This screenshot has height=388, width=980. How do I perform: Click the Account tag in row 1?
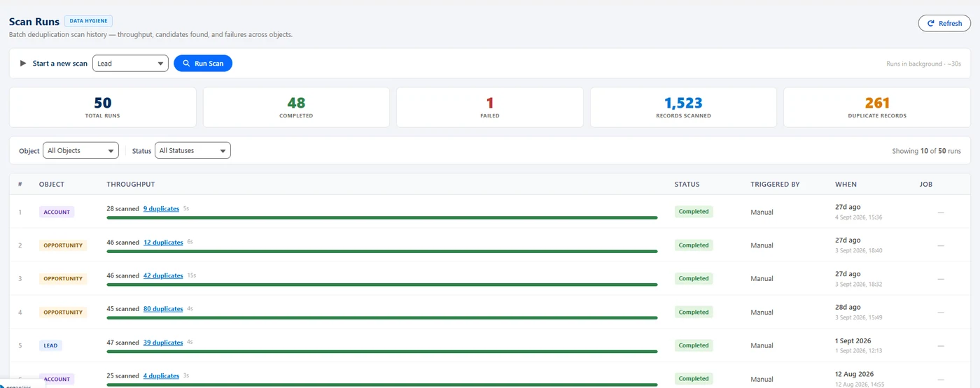[x=57, y=212]
